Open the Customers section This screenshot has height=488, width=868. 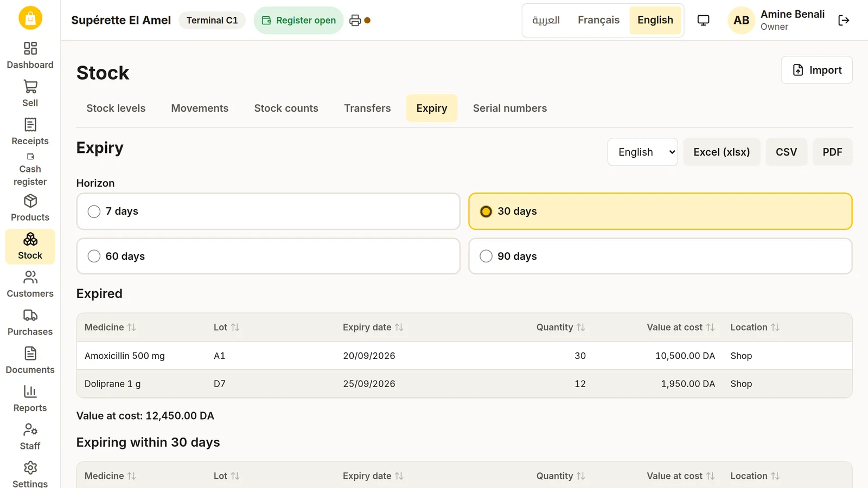pyautogui.click(x=30, y=285)
